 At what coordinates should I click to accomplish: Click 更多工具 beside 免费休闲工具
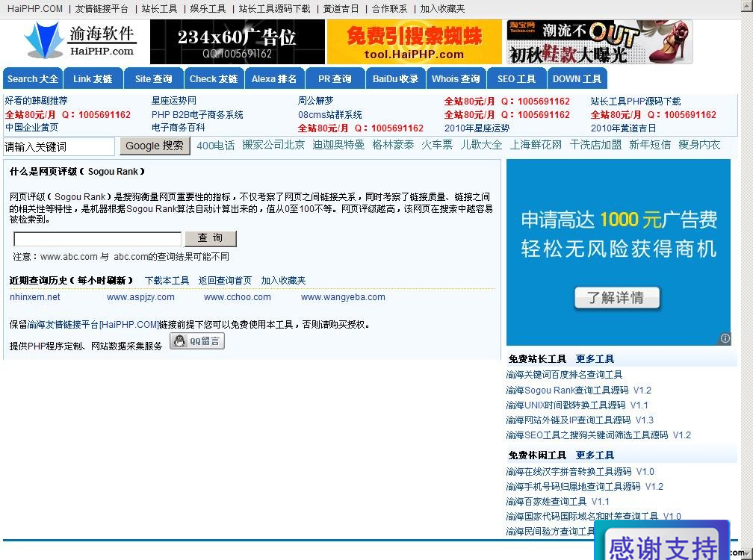595,455
